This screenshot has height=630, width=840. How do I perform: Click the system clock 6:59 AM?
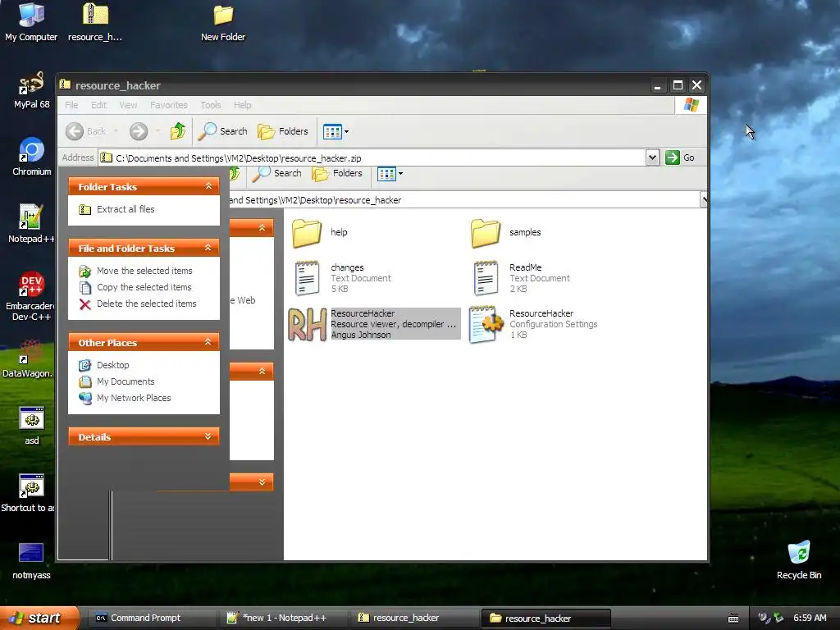click(810, 618)
